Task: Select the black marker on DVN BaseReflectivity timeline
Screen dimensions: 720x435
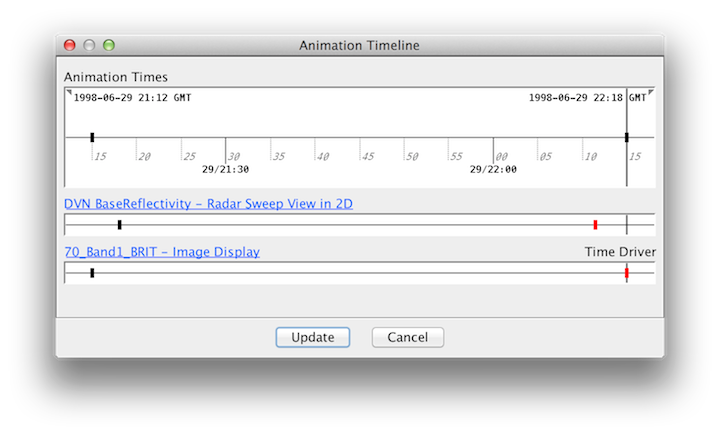Action: point(119,225)
